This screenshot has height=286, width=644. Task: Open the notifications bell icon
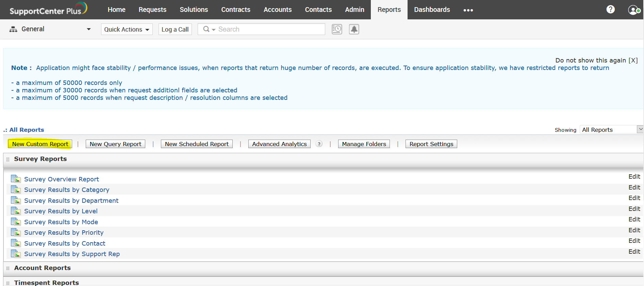pyautogui.click(x=354, y=29)
